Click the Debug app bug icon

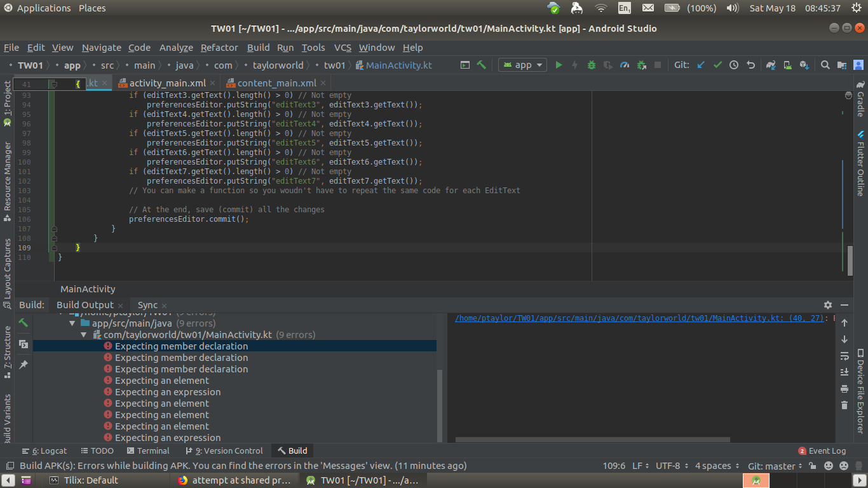click(x=592, y=65)
